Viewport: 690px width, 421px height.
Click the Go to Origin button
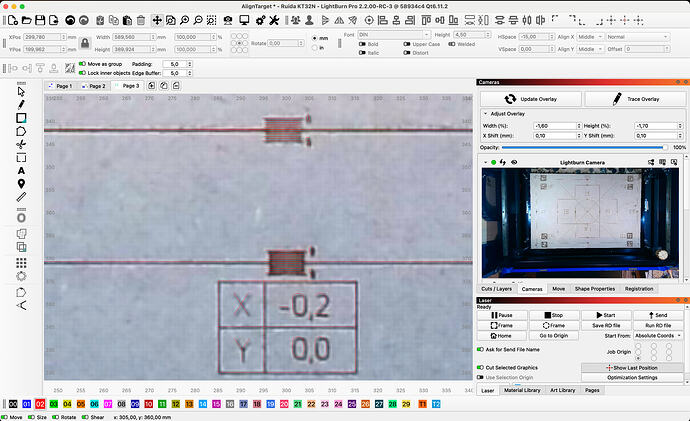(x=554, y=336)
